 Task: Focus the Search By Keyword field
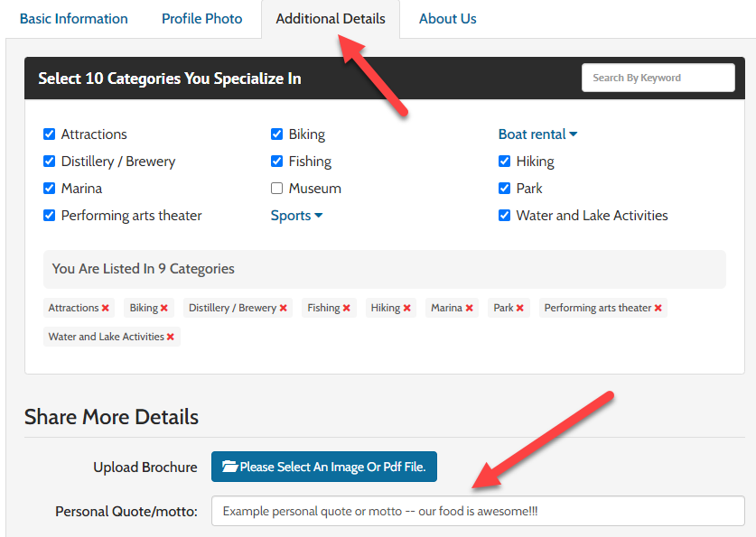click(x=658, y=78)
